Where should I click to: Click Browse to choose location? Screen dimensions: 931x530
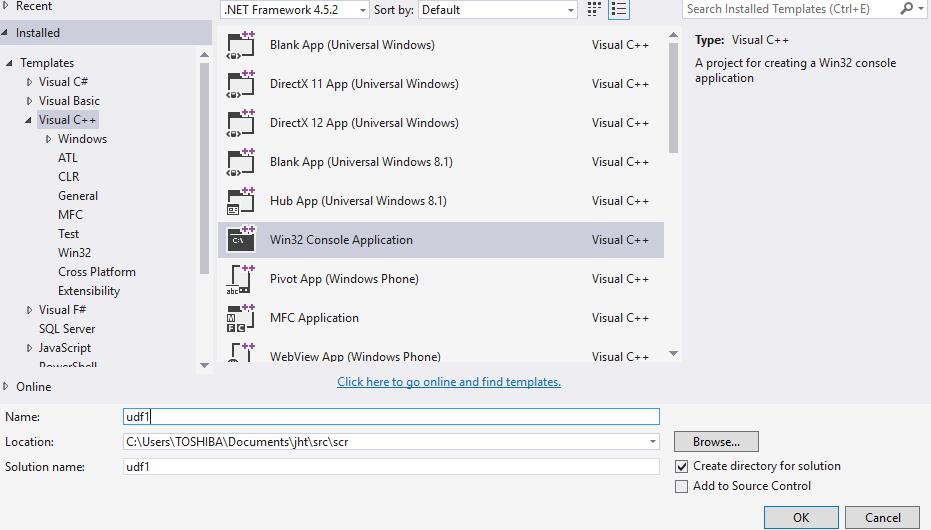coord(716,442)
